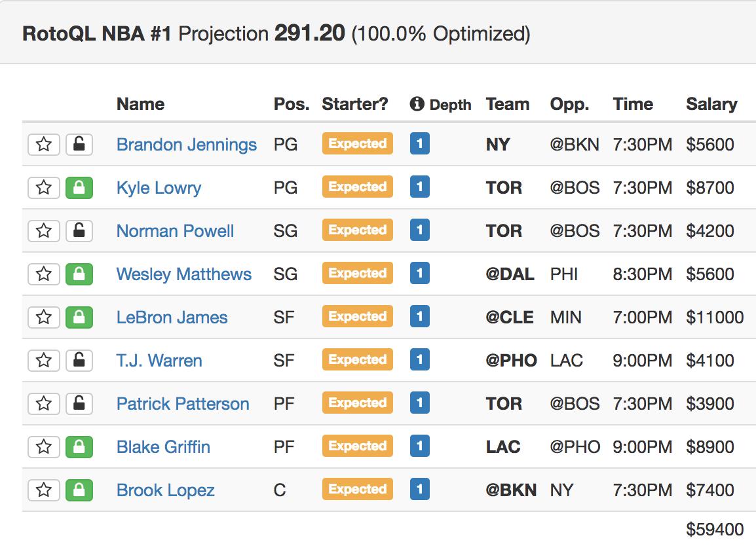This screenshot has height=559, width=756.
Task: Star LeBron James row
Action: pyautogui.click(x=44, y=317)
